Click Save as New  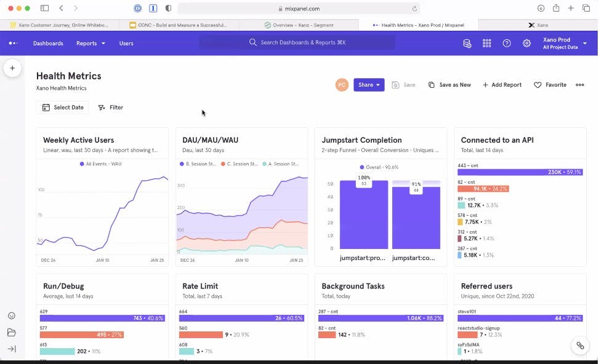(449, 85)
